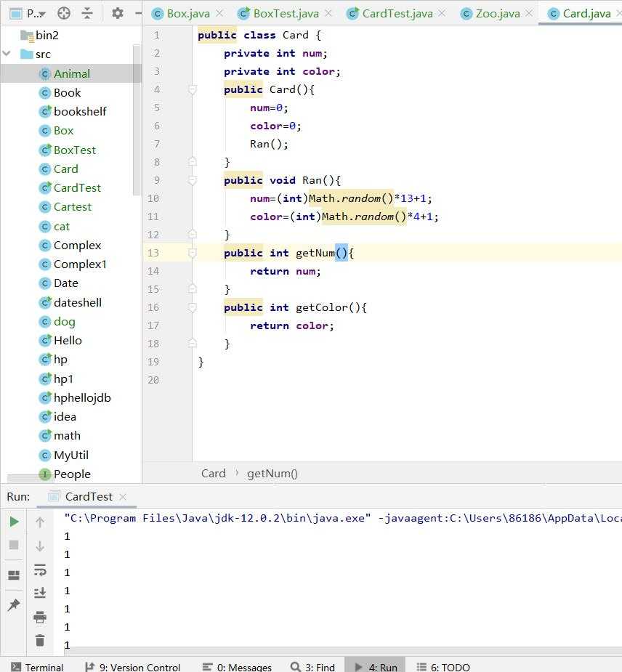Select the dog class
Screen dimensions: 622x672
pyautogui.click(x=57, y=321)
